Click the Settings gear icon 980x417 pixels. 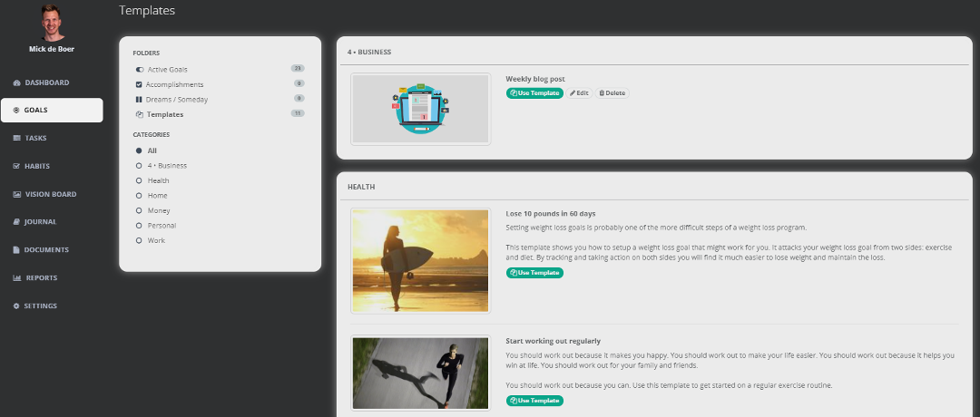coord(16,306)
